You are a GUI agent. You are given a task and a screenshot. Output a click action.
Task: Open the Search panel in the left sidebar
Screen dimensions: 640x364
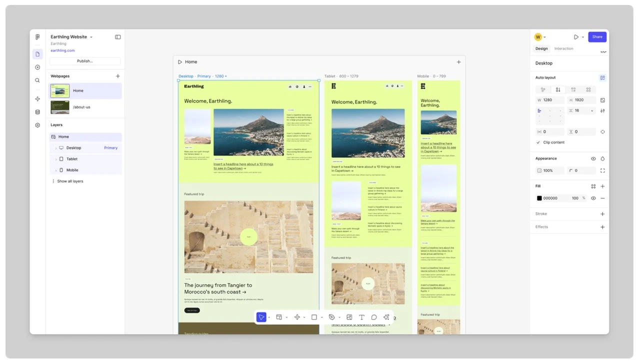[x=37, y=80]
